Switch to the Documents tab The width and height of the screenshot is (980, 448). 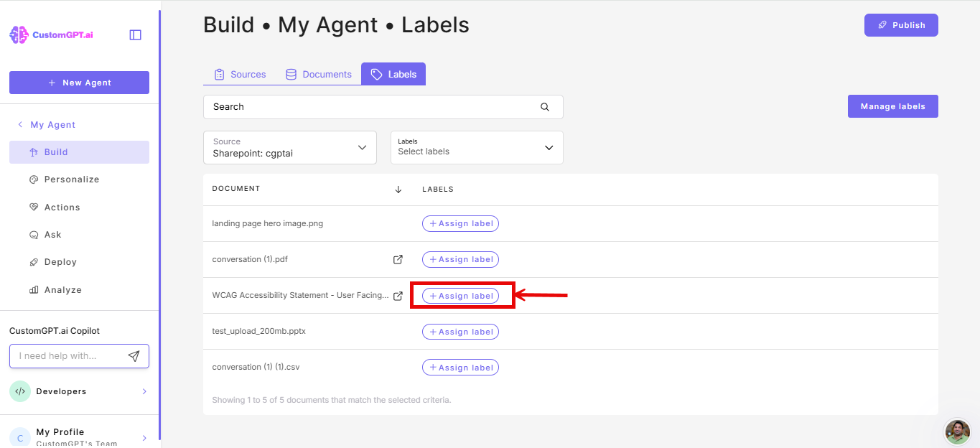tap(319, 73)
